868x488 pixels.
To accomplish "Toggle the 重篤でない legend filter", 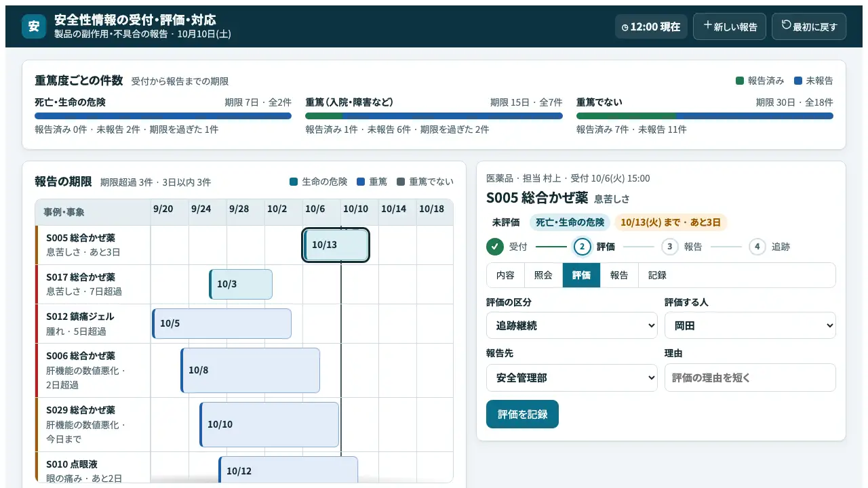I will coord(425,182).
